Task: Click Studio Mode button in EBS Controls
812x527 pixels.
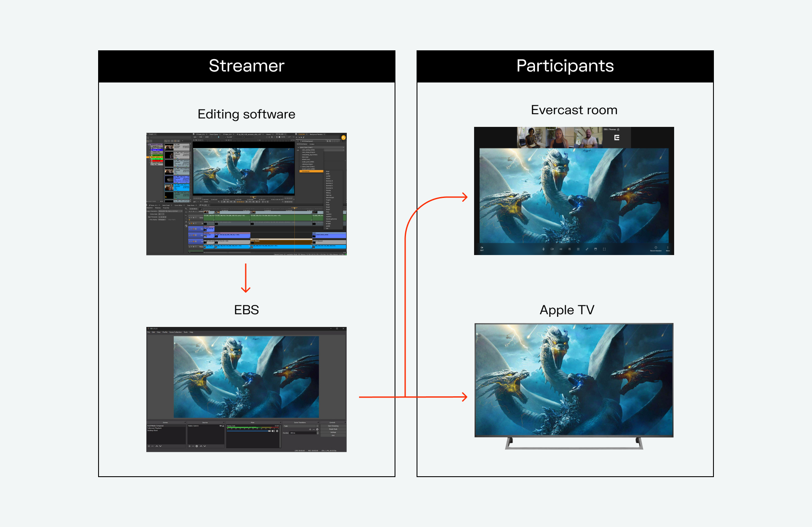Action: [x=333, y=429]
